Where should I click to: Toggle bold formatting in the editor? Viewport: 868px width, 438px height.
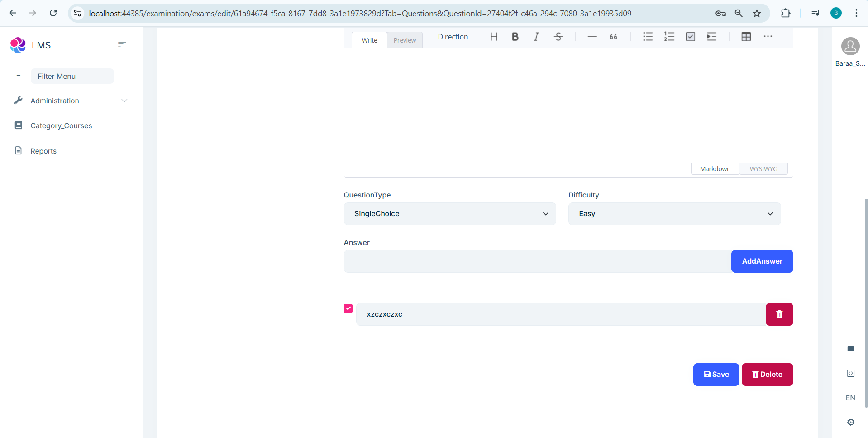515,37
